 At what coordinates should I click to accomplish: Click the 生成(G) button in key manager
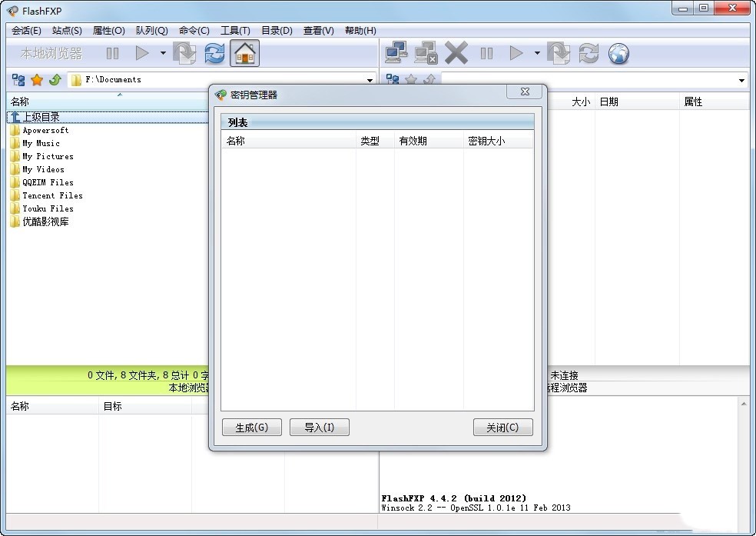[x=251, y=427]
